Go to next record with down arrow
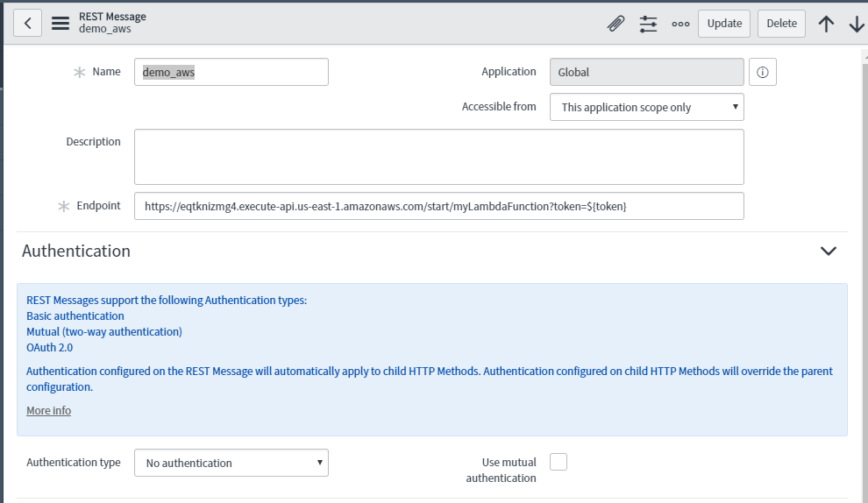This screenshot has height=503, width=868. pyautogui.click(x=857, y=24)
